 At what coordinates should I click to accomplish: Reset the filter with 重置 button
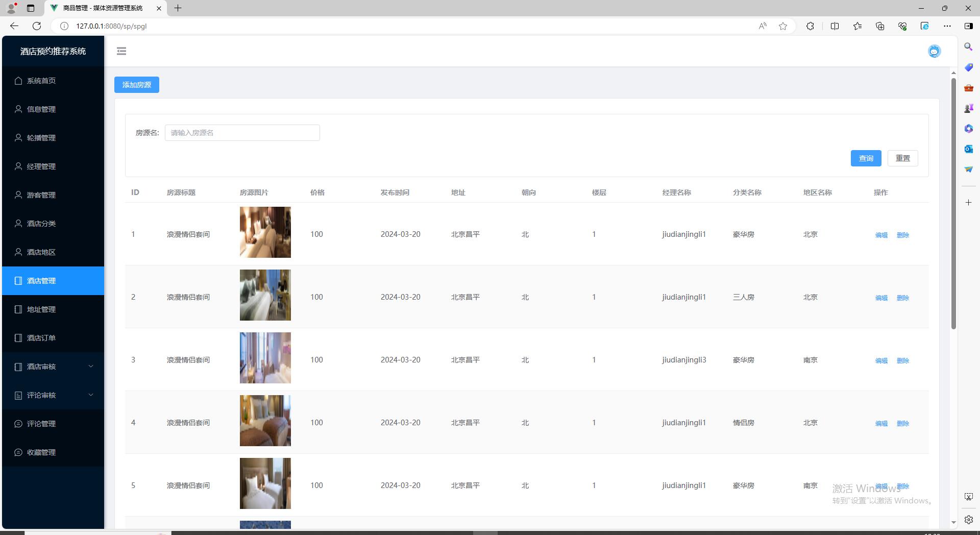(x=902, y=158)
